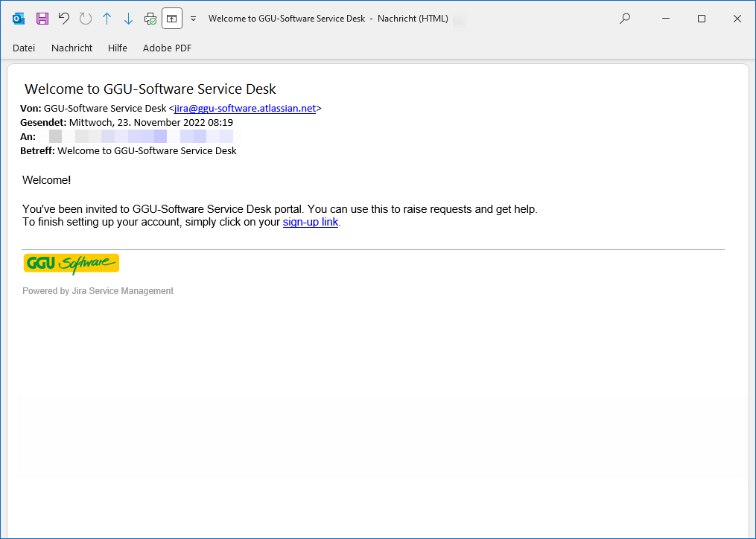
Task: Click the blurred recipient in the An field
Action: tap(142, 136)
